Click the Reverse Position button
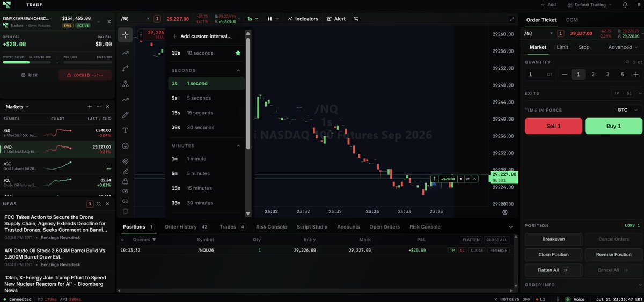644x302 pixels. [x=613, y=254]
